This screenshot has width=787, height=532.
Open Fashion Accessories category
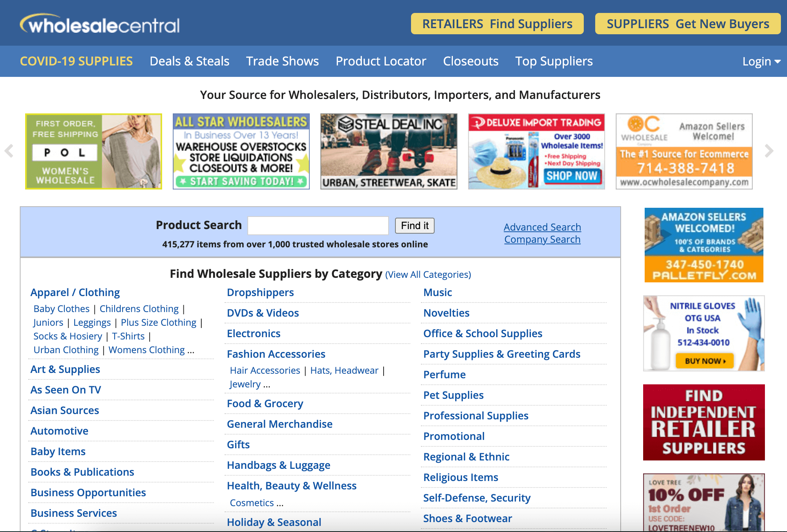(x=276, y=354)
